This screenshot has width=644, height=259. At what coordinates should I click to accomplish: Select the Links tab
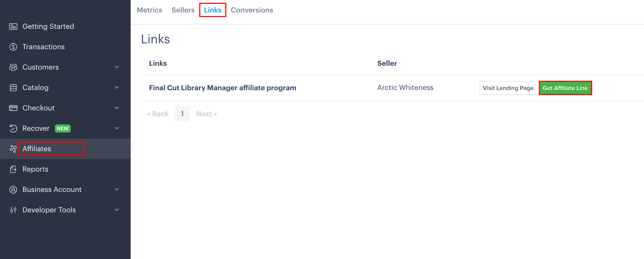tap(213, 10)
